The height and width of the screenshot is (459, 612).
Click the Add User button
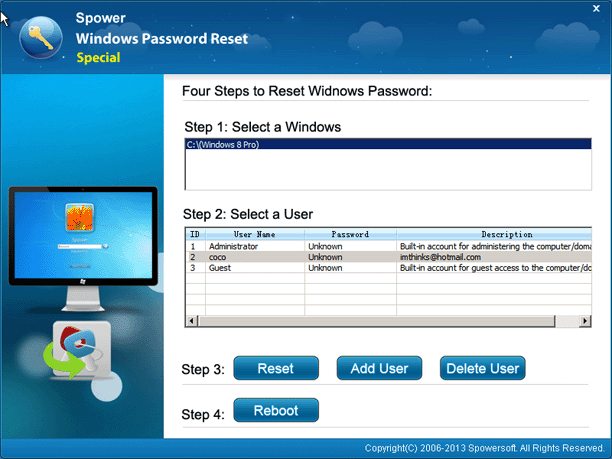coord(379,368)
